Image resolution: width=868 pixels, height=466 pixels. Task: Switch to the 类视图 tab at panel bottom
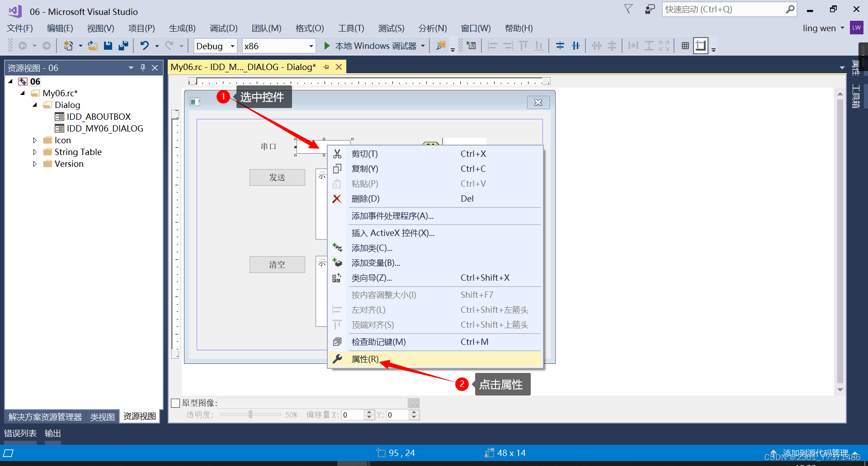tap(102, 416)
